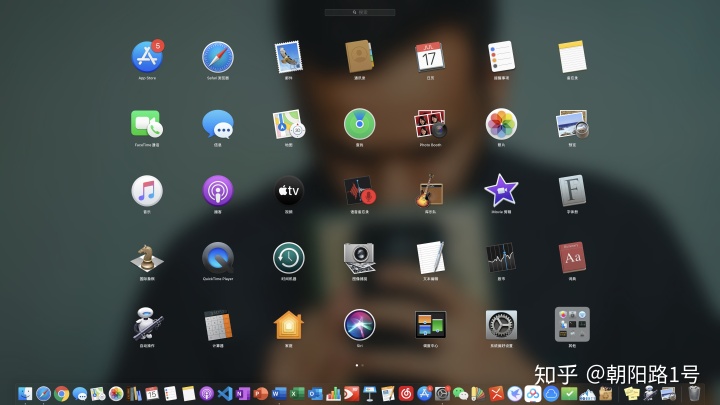Open Messages in the Launchpad grid
The height and width of the screenshot is (405, 720).
coord(218,124)
